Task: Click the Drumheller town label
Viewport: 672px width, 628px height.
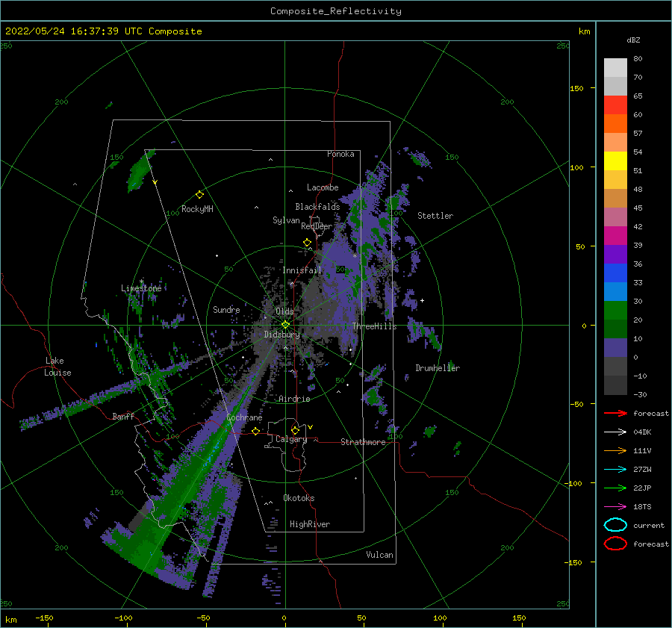Action: 438,368
